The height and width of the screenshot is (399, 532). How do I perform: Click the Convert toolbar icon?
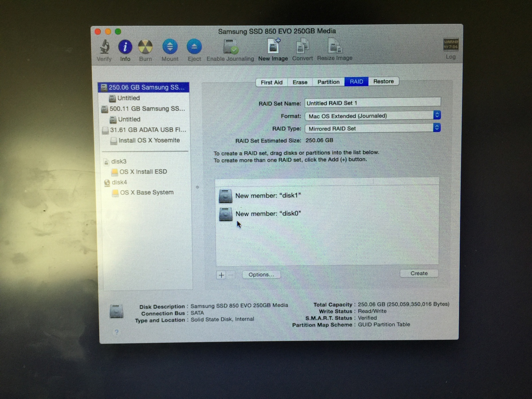point(302,46)
